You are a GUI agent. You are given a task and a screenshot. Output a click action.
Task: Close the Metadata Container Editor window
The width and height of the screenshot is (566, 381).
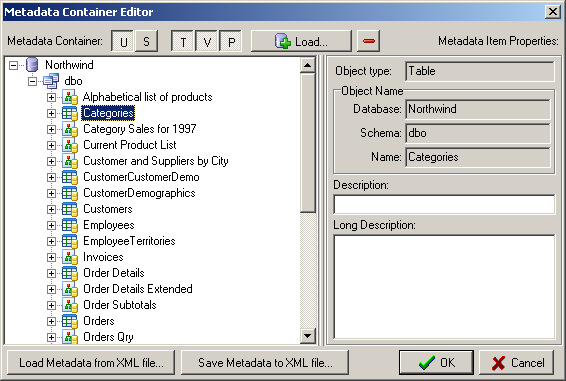tap(553, 12)
